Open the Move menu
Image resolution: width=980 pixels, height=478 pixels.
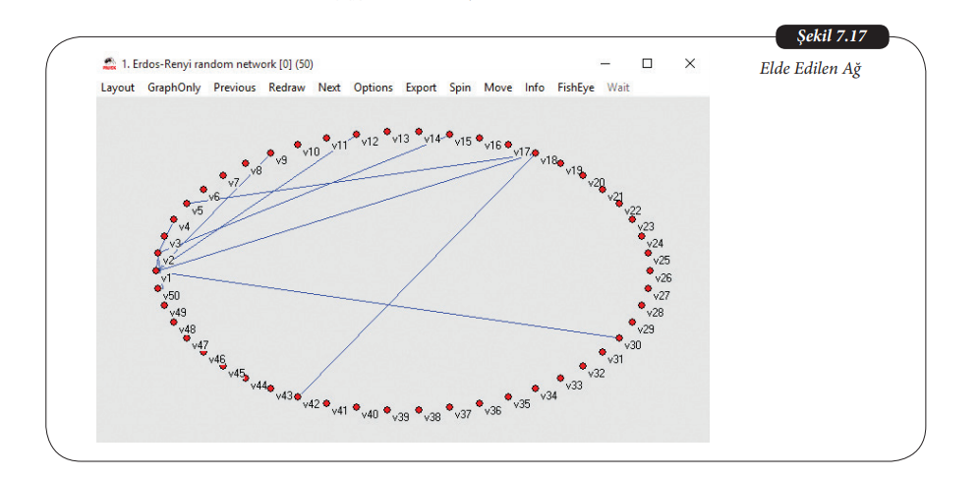(x=497, y=88)
